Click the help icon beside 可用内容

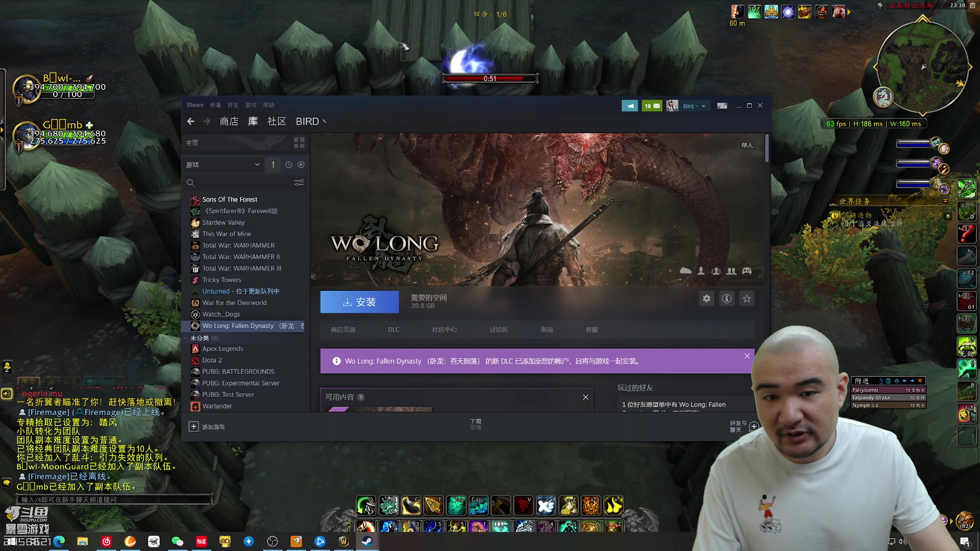point(361,397)
